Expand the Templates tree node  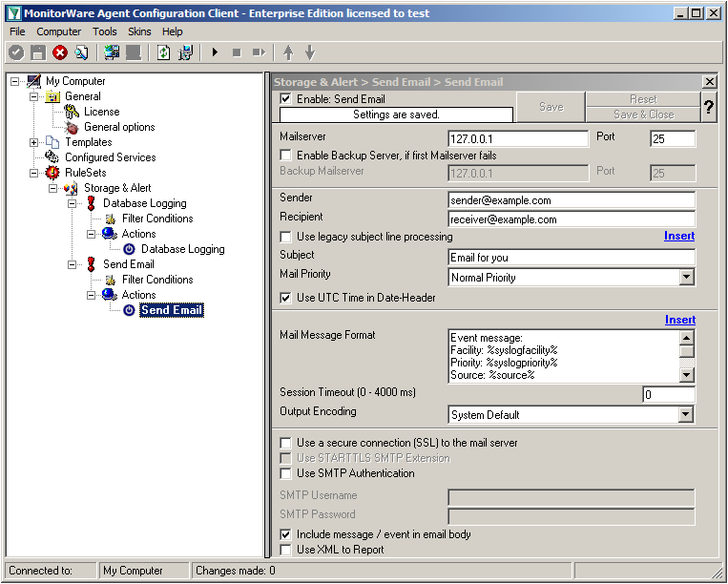34,142
